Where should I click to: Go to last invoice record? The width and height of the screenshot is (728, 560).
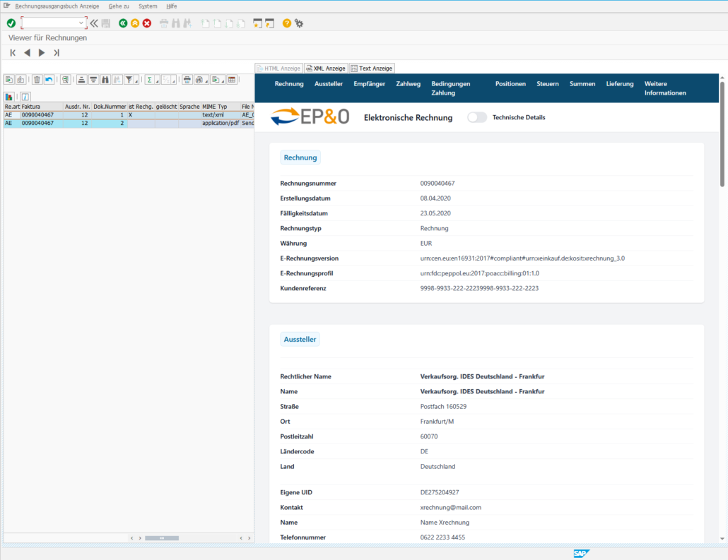tap(56, 53)
